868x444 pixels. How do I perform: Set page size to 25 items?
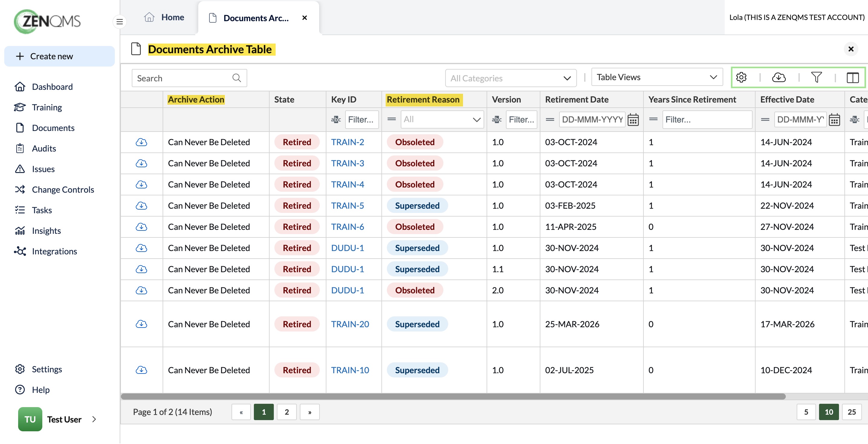click(x=851, y=412)
